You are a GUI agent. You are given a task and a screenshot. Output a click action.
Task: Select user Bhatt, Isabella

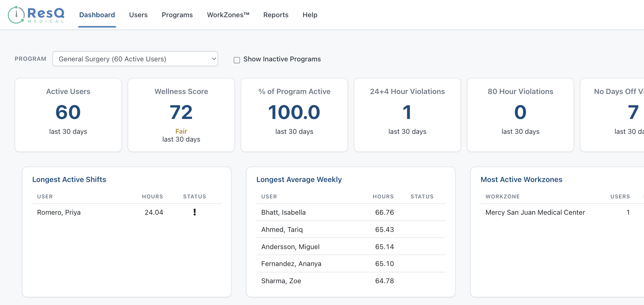point(283,212)
